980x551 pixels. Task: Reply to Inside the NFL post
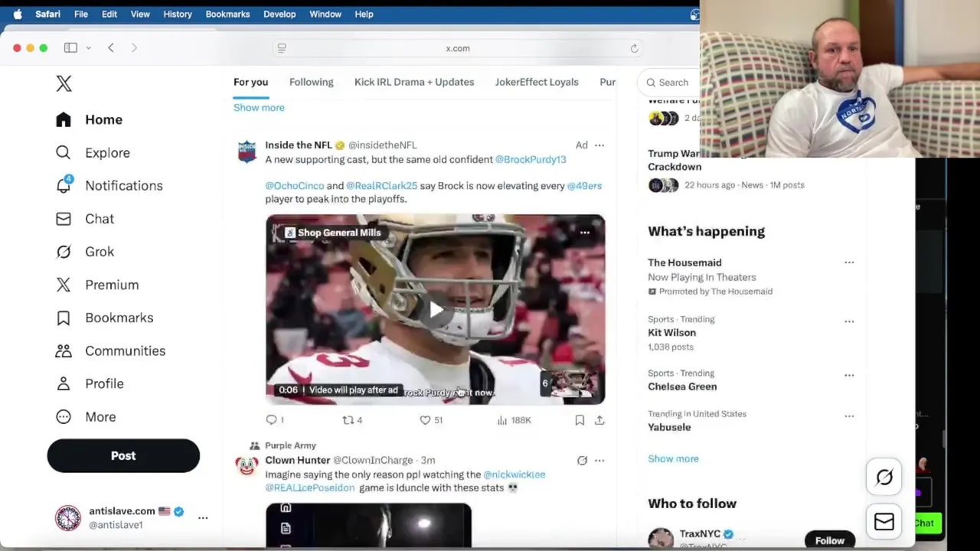(274, 419)
